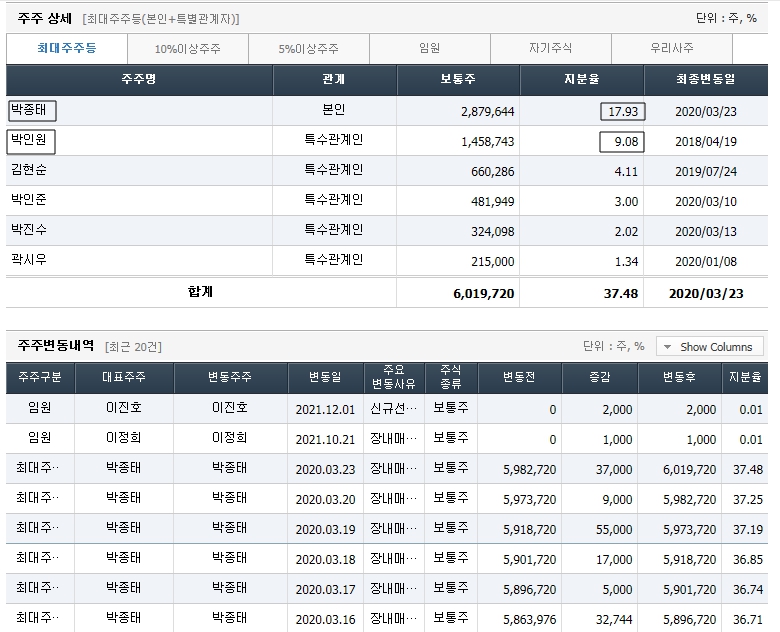This screenshot has width=780, height=632.
Task: Click the 32,744 increase value
Action: point(614,620)
